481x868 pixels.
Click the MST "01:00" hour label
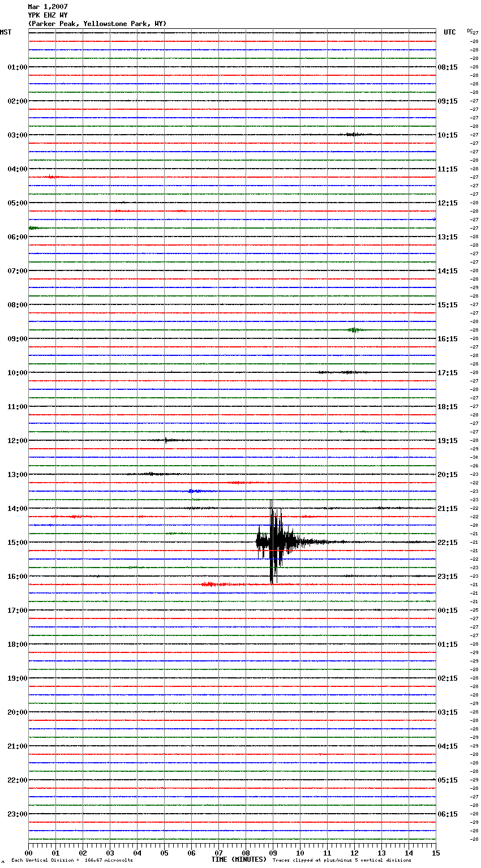point(18,67)
